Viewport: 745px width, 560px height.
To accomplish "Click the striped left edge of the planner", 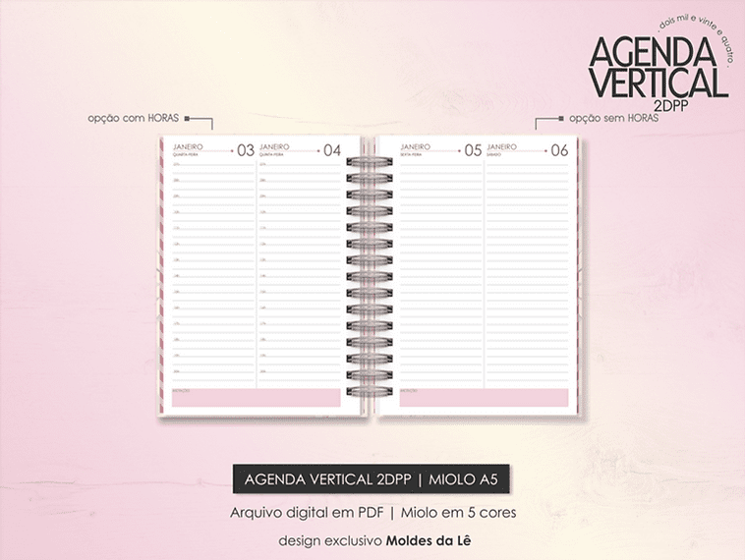I will [164, 275].
